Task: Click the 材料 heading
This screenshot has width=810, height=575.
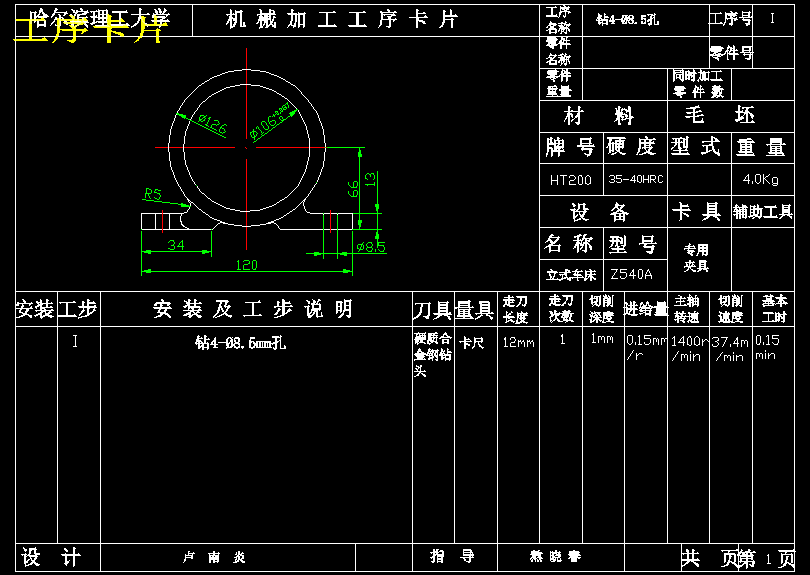Action: [x=598, y=116]
